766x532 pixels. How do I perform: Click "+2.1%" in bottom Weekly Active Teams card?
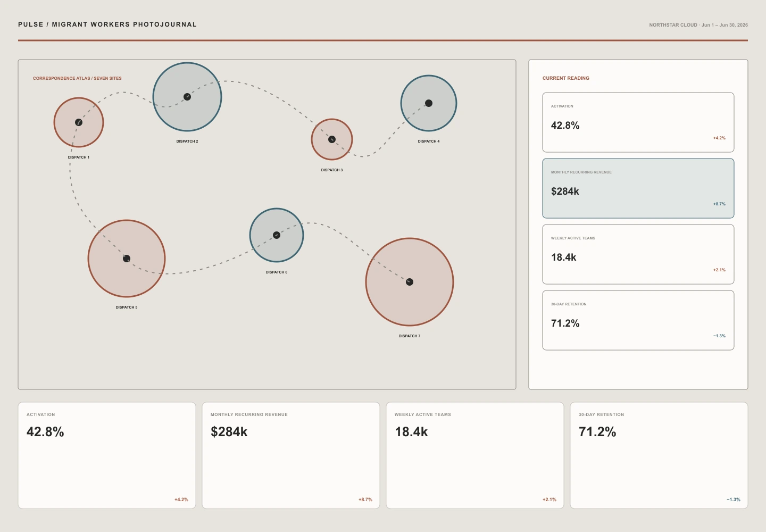pos(549,500)
